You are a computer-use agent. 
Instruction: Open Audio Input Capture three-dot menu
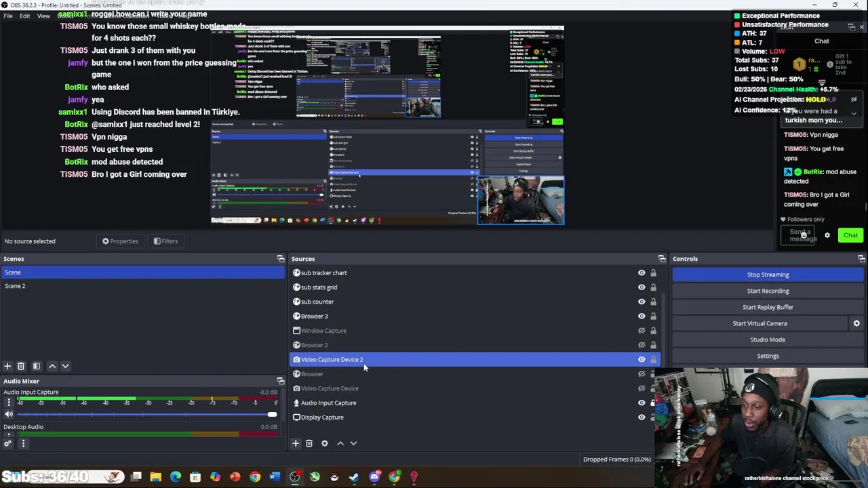tap(9, 403)
